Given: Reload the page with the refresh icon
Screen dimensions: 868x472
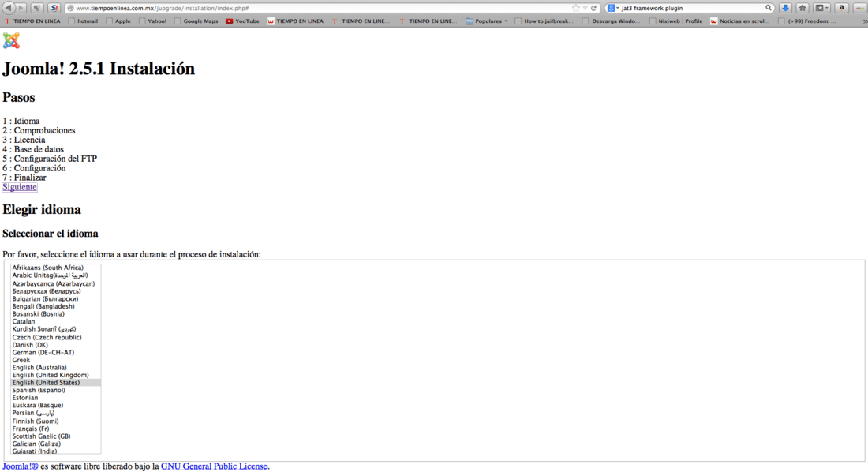Looking at the screenshot, I should pyautogui.click(x=593, y=8).
